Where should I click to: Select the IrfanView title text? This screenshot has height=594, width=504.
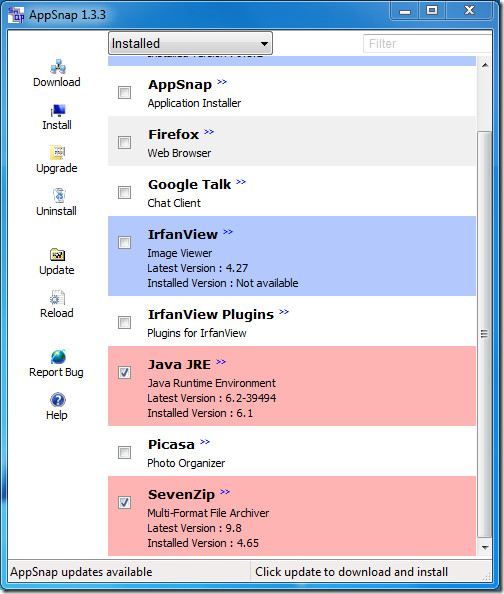click(x=183, y=234)
